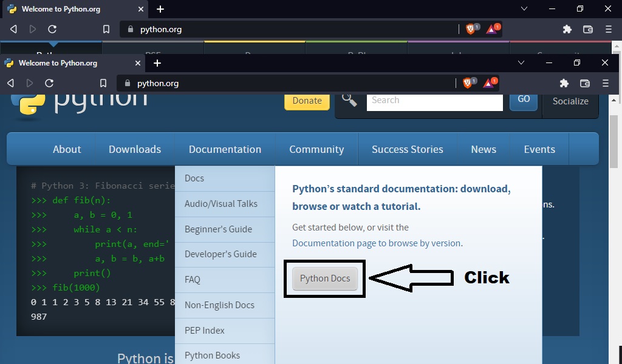Click page scrollbar thumb in front window
The width and height of the screenshot is (622, 364).
click(613, 142)
